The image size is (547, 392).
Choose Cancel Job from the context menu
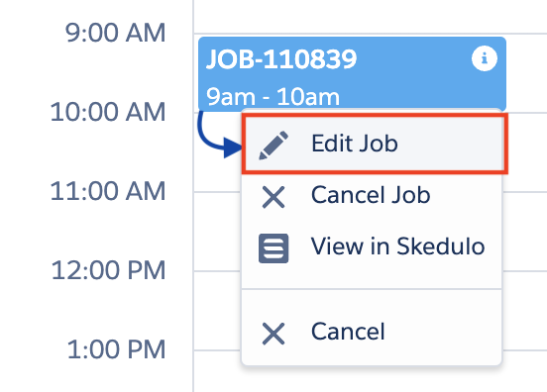[x=371, y=194]
